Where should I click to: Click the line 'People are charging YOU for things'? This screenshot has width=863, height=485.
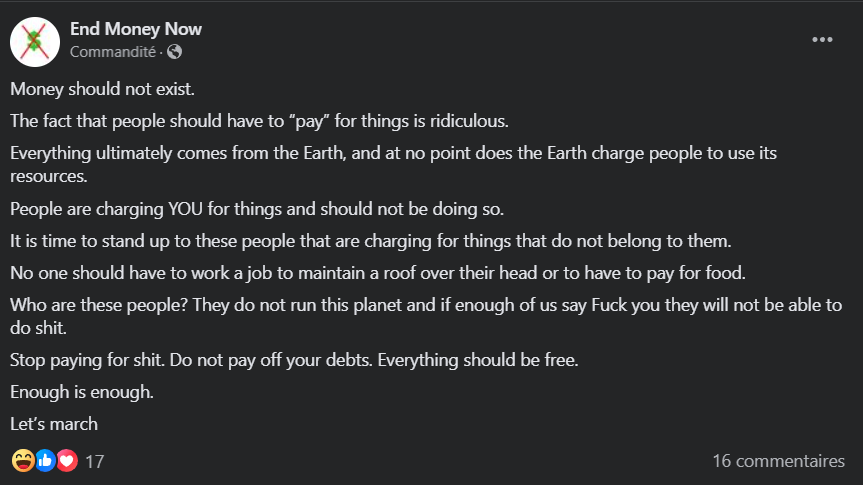point(257,209)
